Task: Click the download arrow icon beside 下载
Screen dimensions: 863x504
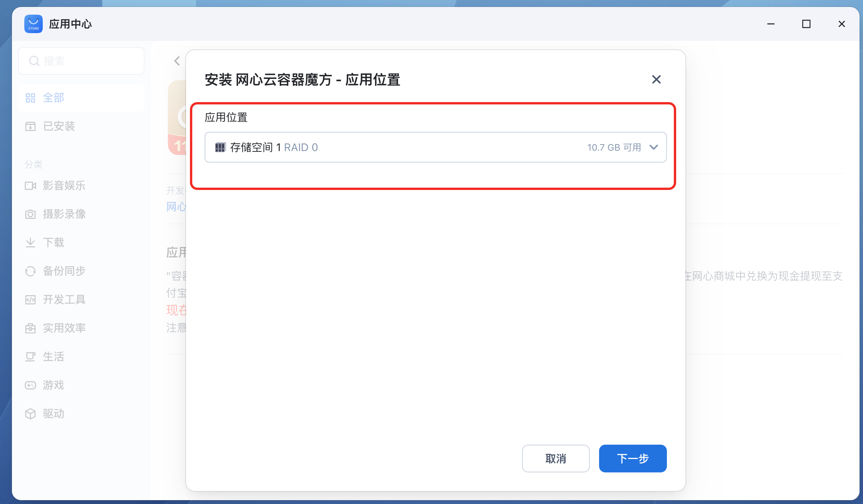Action: (30, 243)
